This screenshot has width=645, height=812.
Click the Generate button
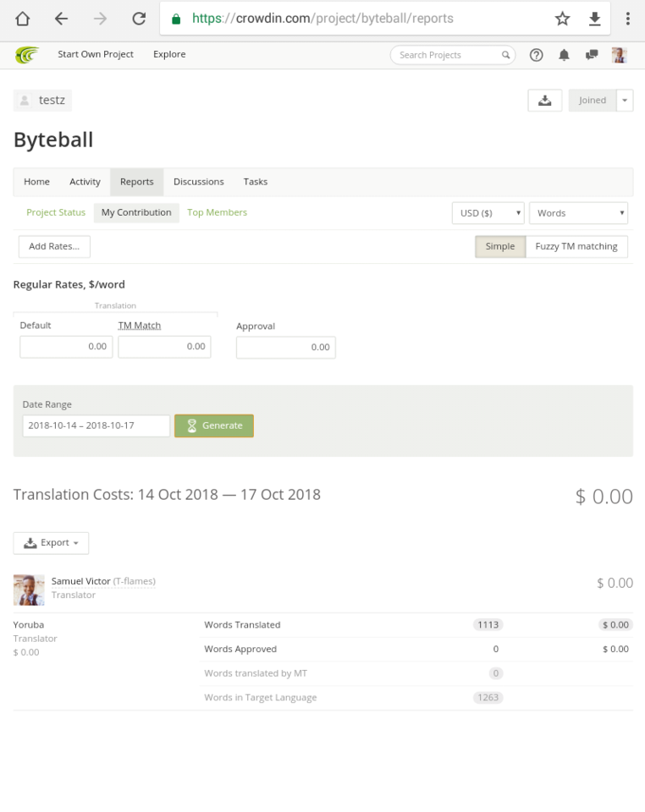point(214,425)
